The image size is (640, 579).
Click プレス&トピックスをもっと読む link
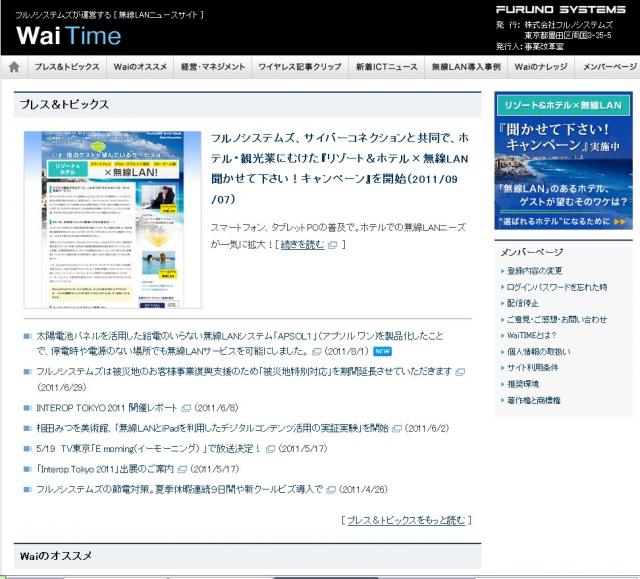pyautogui.click(x=406, y=520)
